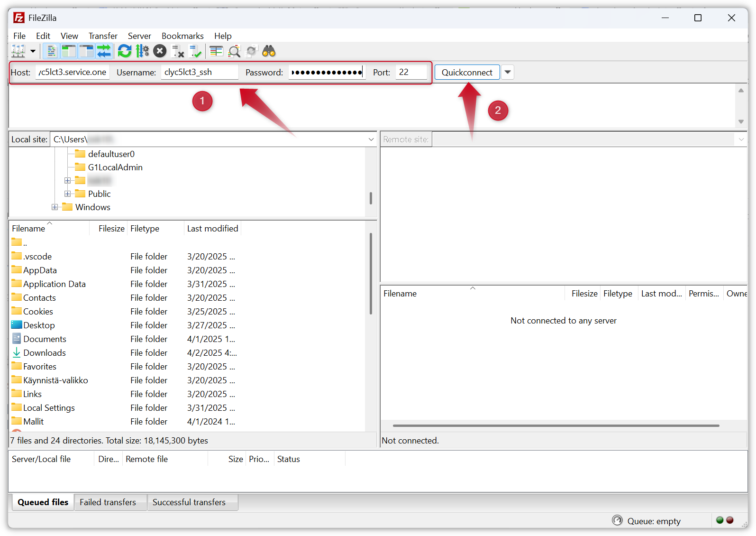Screen dimensions: 756x536
Task: Open the Server menu
Action: click(x=139, y=36)
